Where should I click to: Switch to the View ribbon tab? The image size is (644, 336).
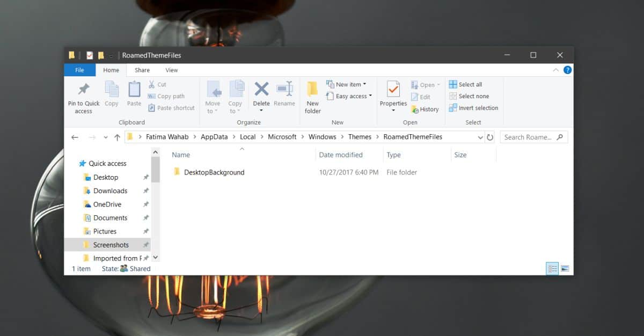coord(172,70)
